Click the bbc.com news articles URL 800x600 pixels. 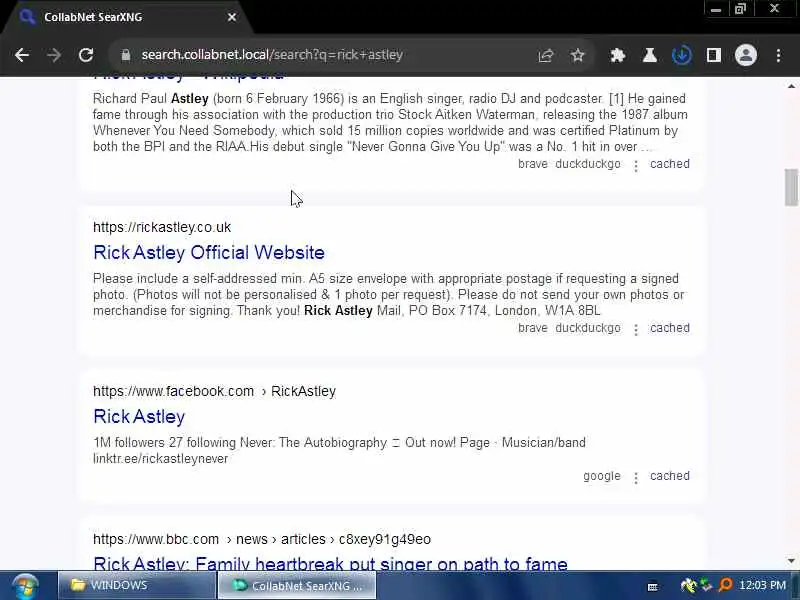(262, 539)
